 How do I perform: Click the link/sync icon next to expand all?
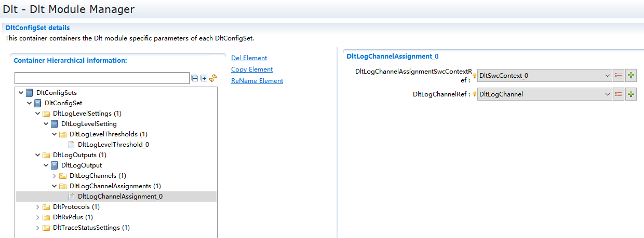[x=213, y=78]
